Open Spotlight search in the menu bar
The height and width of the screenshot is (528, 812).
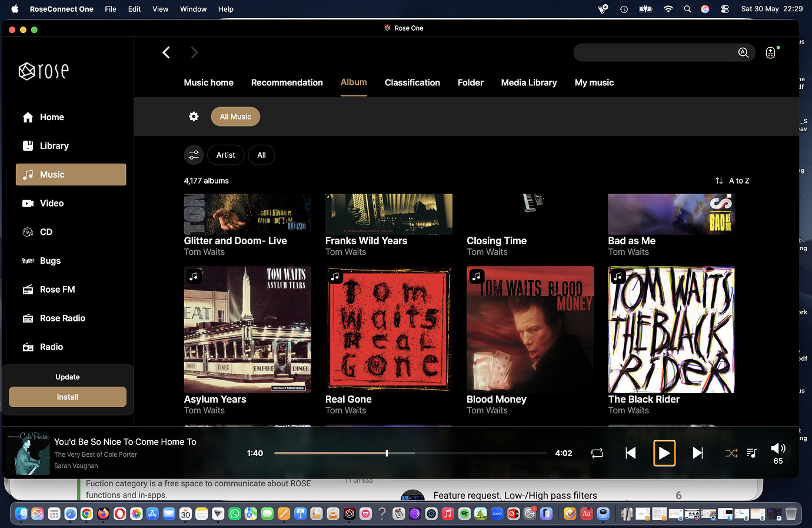click(x=687, y=9)
